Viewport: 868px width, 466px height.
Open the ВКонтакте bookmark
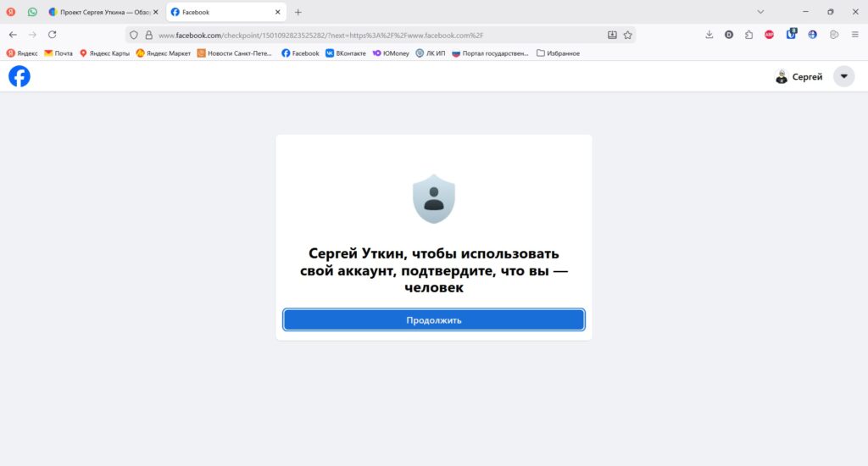(x=346, y=53)
